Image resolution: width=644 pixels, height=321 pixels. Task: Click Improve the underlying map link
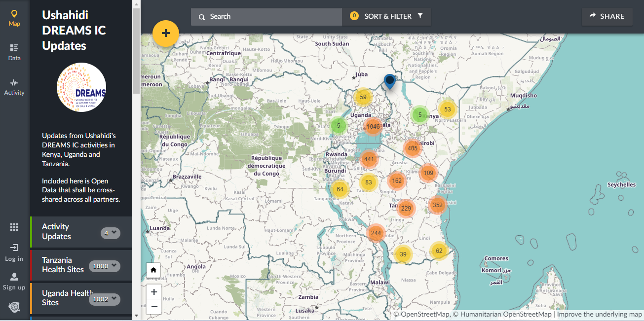coord(600,314)
